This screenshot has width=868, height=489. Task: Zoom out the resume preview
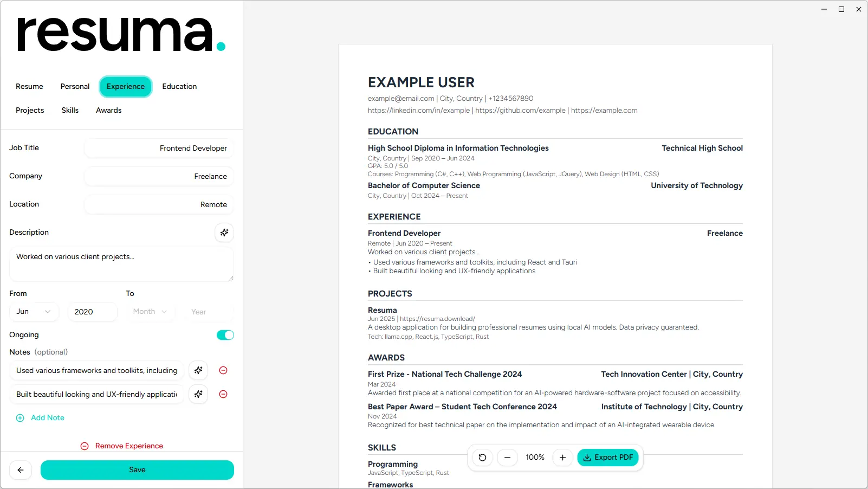tap(507, 458)
